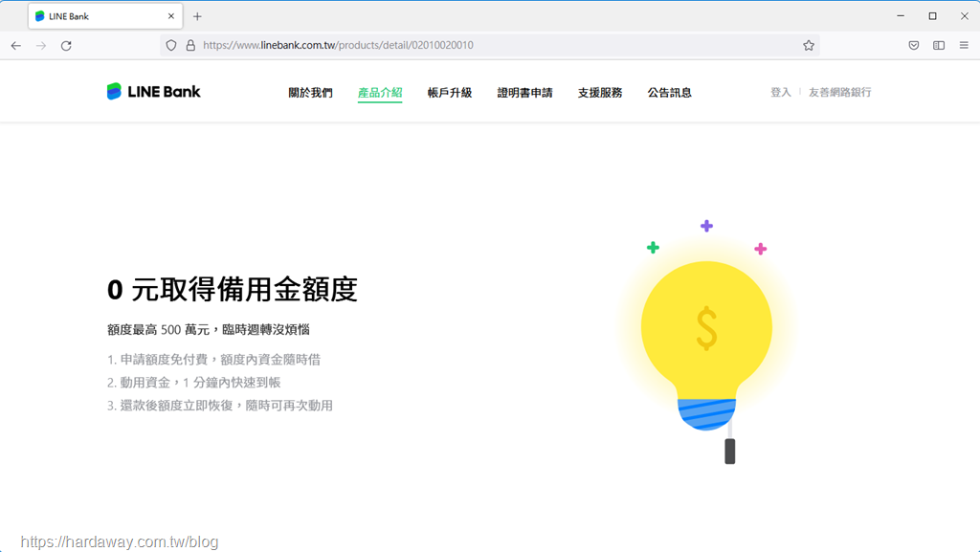This screenshot has height=552, width=980.
Task: Click the 登入 login link
Action: point(781,93)
